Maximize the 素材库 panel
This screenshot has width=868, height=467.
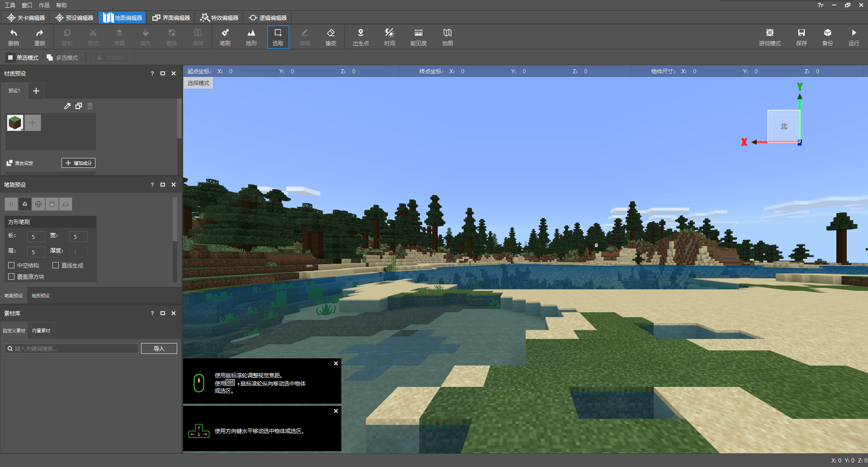[x=163, y=313]
